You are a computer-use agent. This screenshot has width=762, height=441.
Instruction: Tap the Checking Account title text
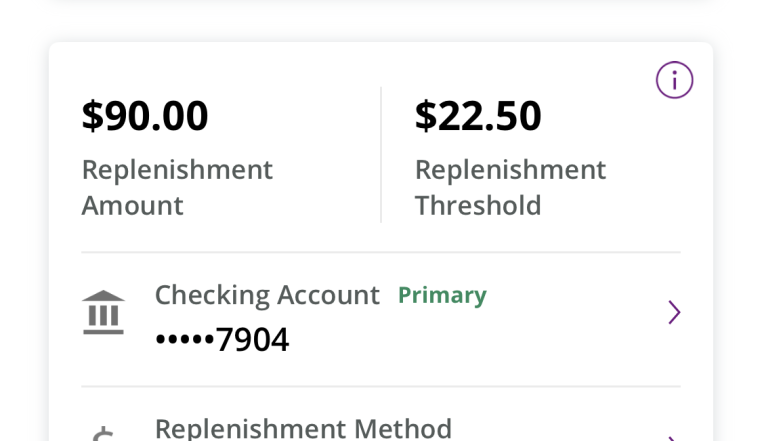click(267, 295)
